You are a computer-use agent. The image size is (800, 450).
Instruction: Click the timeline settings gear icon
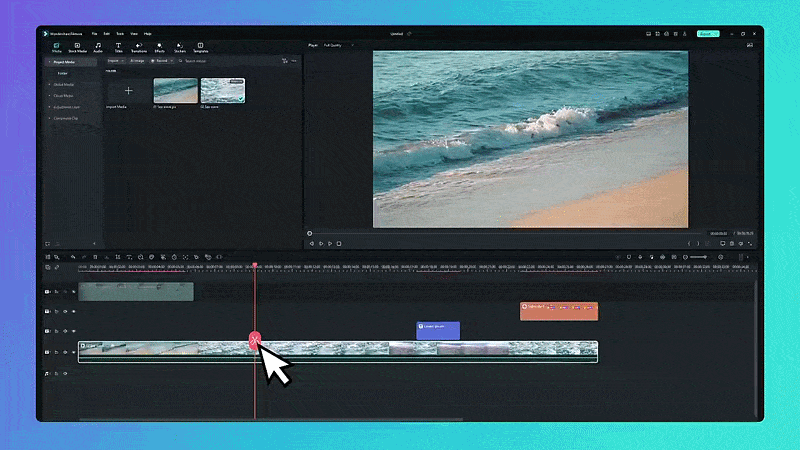coord(720,257)
